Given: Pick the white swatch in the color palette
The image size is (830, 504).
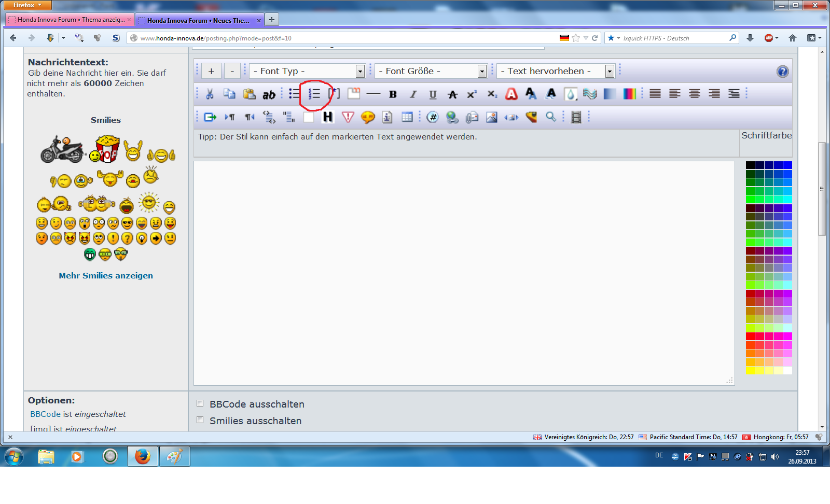Looking at the screenshot, I should 787,370.
